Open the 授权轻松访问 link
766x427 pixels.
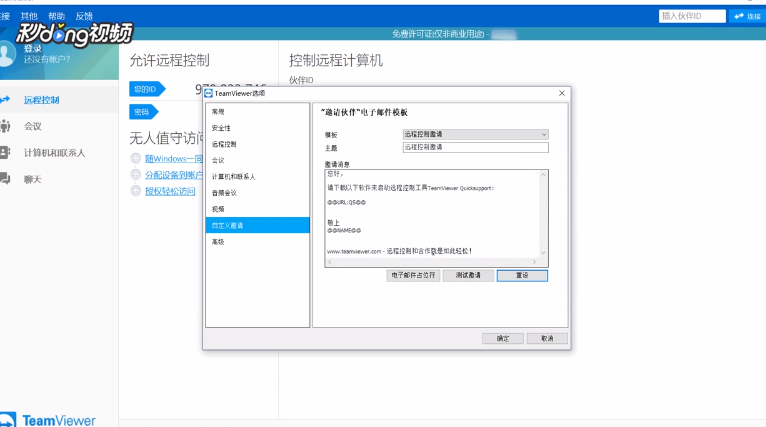pyautogui.click(x=170, y=191)
